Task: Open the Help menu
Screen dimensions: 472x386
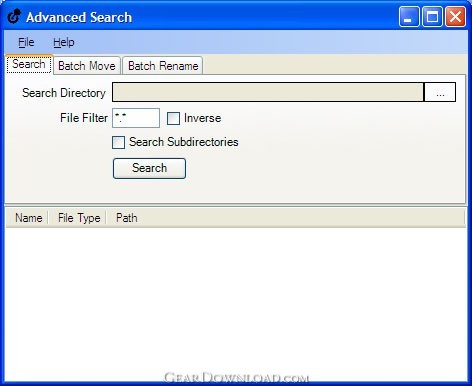Action: pyautogui.click(x=64, y=42)
